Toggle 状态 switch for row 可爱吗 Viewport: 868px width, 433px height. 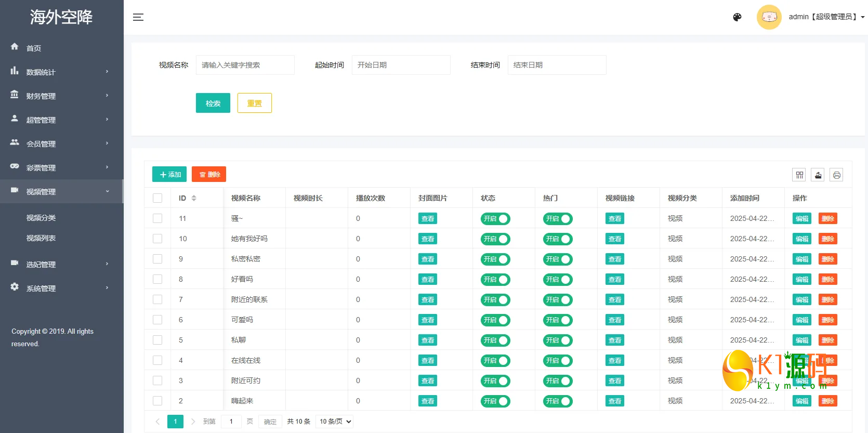tap(495, 320)
